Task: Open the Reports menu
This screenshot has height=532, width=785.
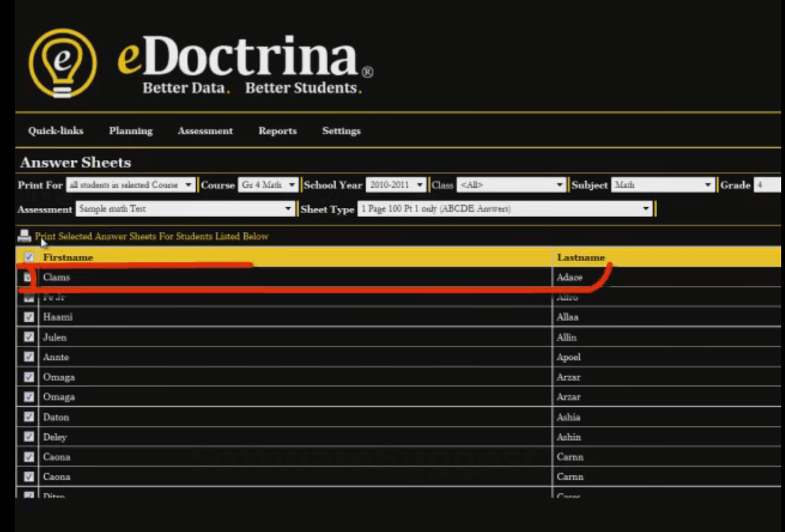Action: [x=278, y=131]
